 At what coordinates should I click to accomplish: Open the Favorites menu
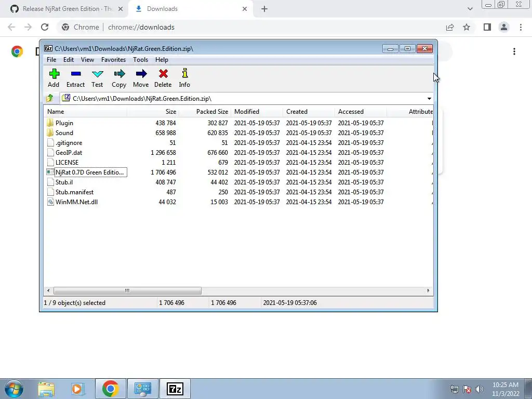click(113, 60)
